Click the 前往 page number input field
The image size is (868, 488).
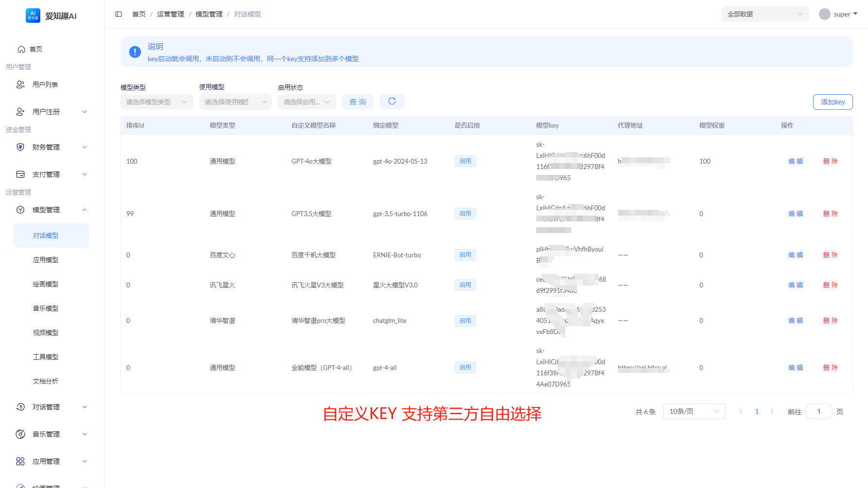pyautogui.click(x=819, y=411)
